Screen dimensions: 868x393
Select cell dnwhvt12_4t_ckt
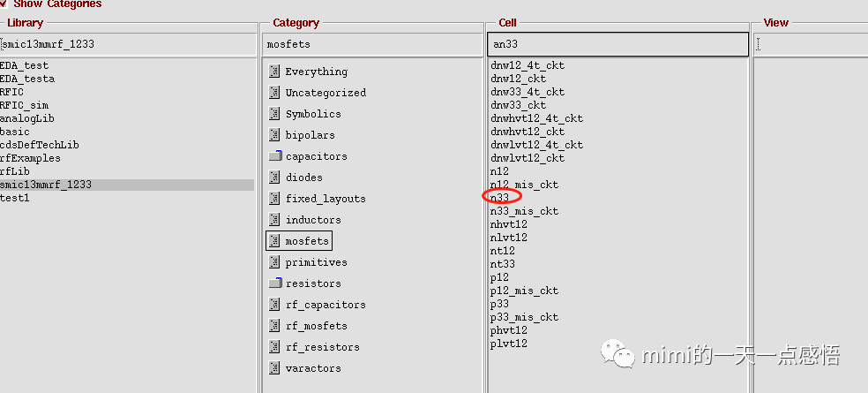pos(537,118)
